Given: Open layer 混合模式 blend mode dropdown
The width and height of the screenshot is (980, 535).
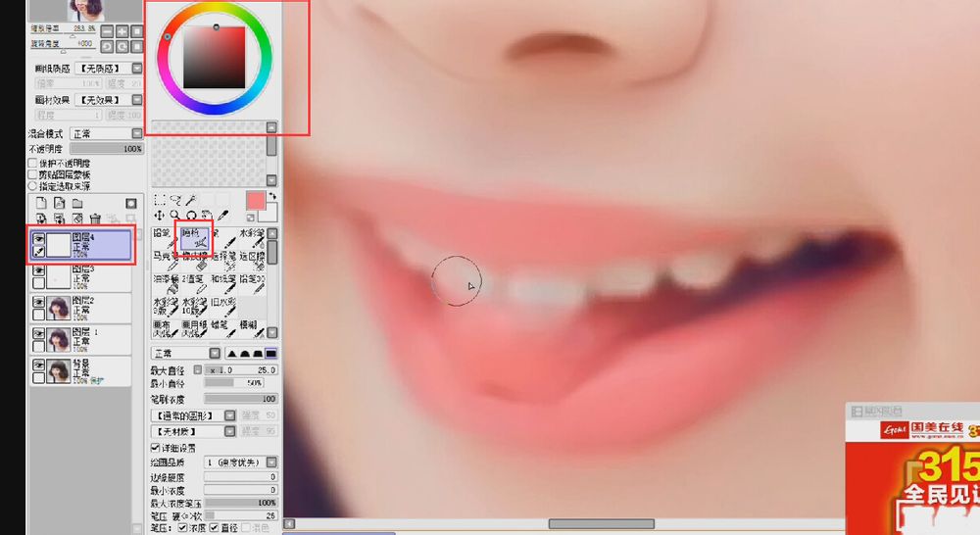Looking at the screenshot, I should pyautogui.click(x=137, y=133).
